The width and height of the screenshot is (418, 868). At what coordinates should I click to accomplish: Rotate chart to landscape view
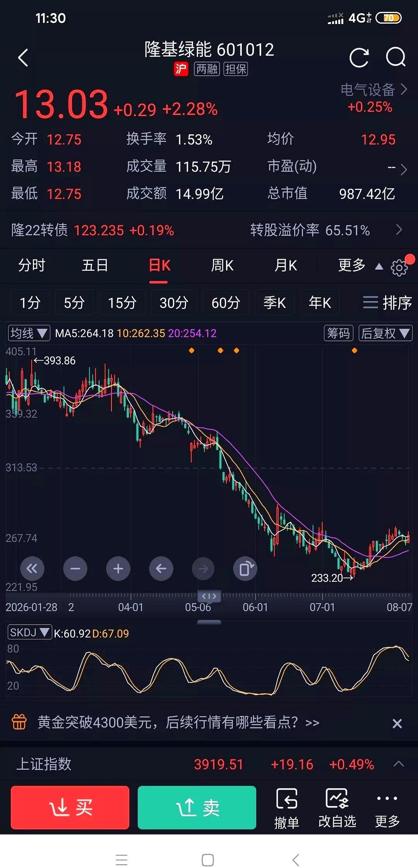(x=245, y=569)
